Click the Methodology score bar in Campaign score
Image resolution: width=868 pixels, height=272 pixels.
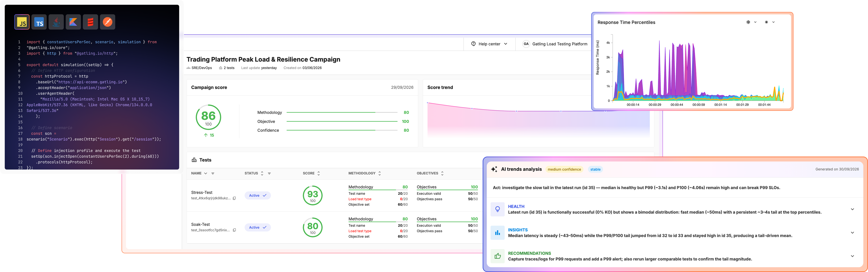pos(342,112)
